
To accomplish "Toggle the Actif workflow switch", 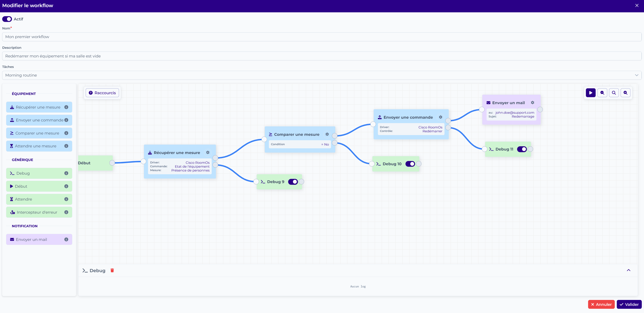I will click(7, 19).
